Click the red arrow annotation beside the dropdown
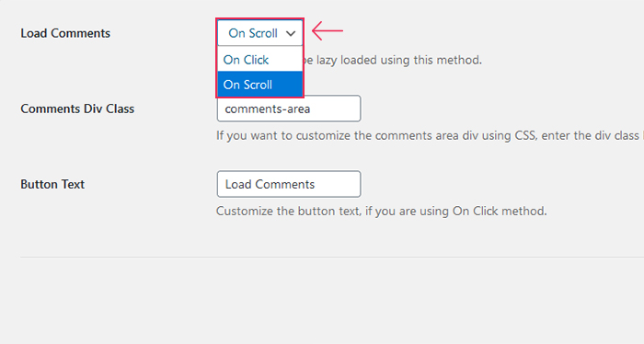The width and height of the screenshot is (644, 344). tap(328, 30)
